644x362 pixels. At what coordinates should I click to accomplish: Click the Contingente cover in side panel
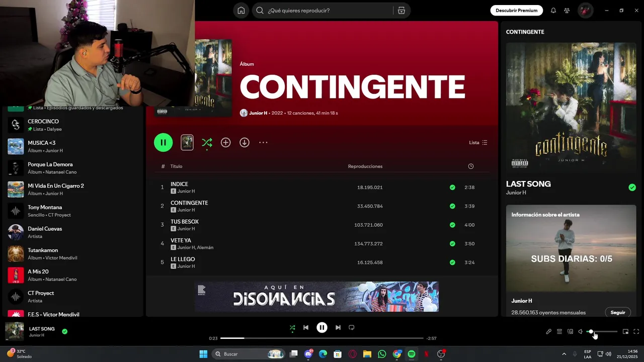click(x=571, y=108)
